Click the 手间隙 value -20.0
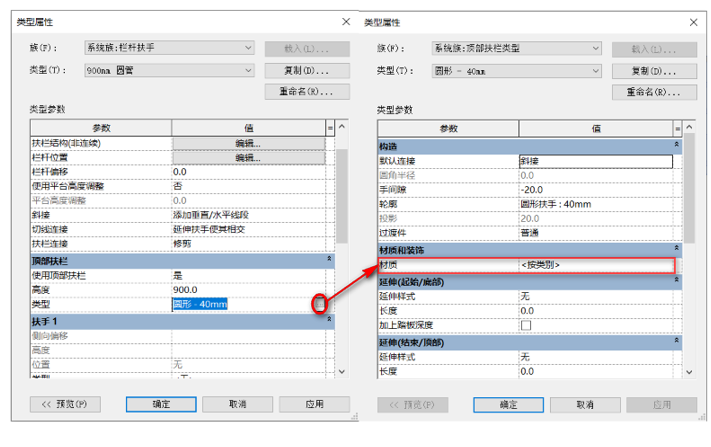This screenshot has height=447, width=711. tap(596, 190)
